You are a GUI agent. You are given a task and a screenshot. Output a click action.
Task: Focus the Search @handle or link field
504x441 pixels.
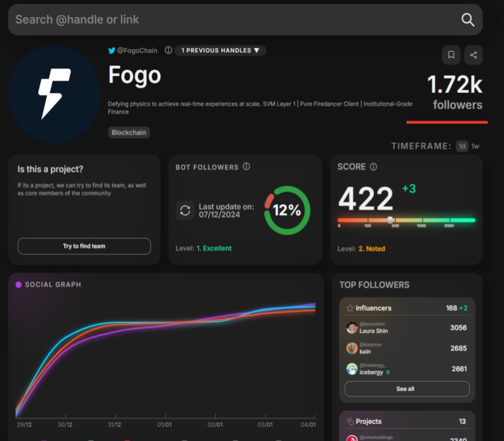pos(245,19)
